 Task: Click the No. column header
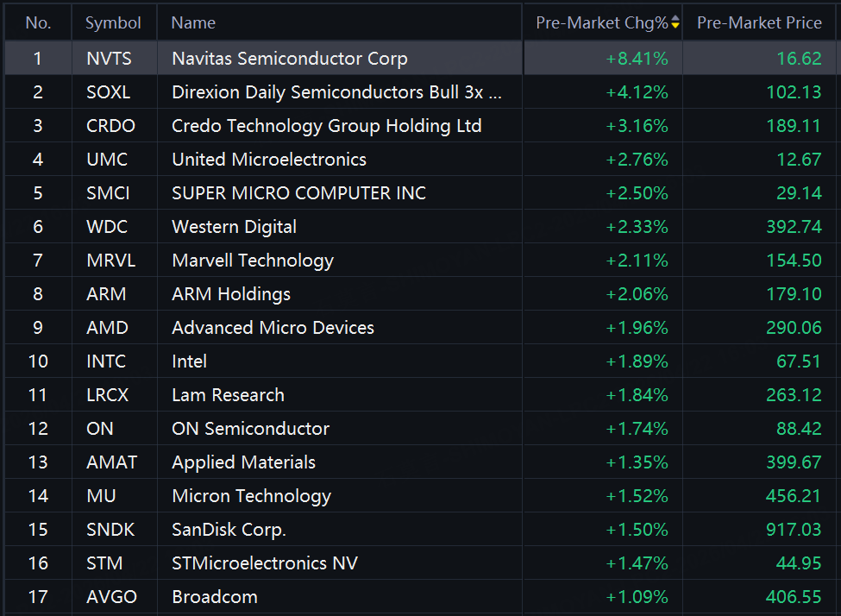point(38,23)
